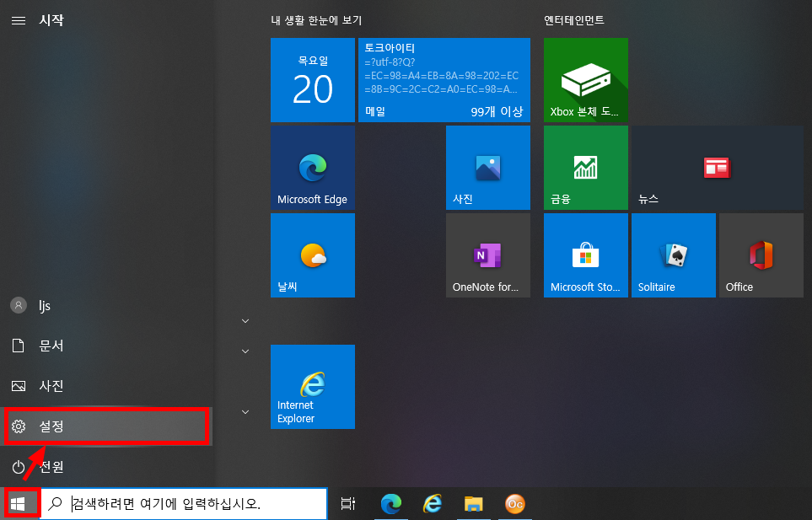Collapse the 시작 hamburger menu
Screen dimensions: 812x520
point(19,21)
